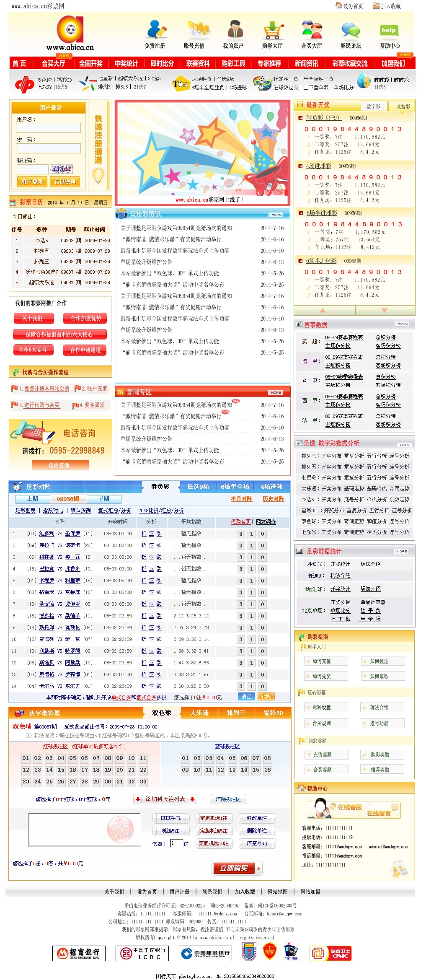Click the 设为首页 home icon link
The width and height of the screenshot is (426, 980).
[x=349, y=6]
